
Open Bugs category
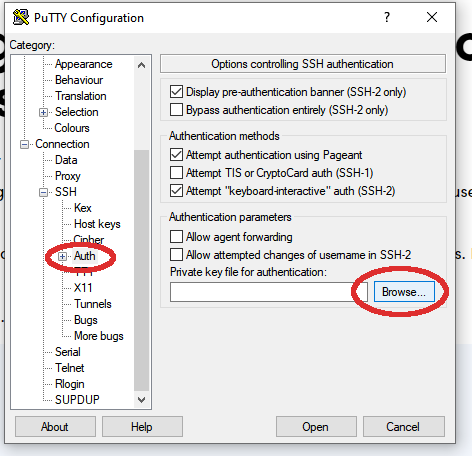click(86, 320)
